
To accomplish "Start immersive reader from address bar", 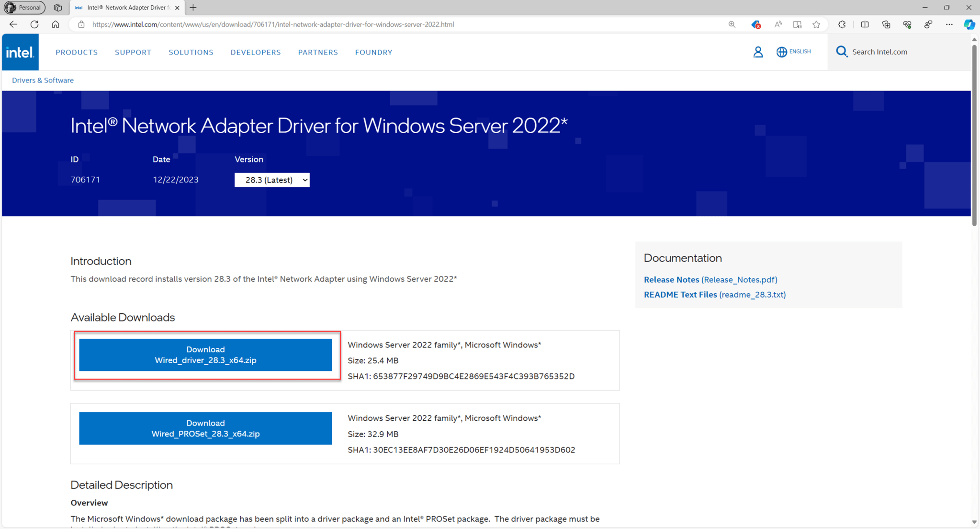I will [x=797, y=24].
